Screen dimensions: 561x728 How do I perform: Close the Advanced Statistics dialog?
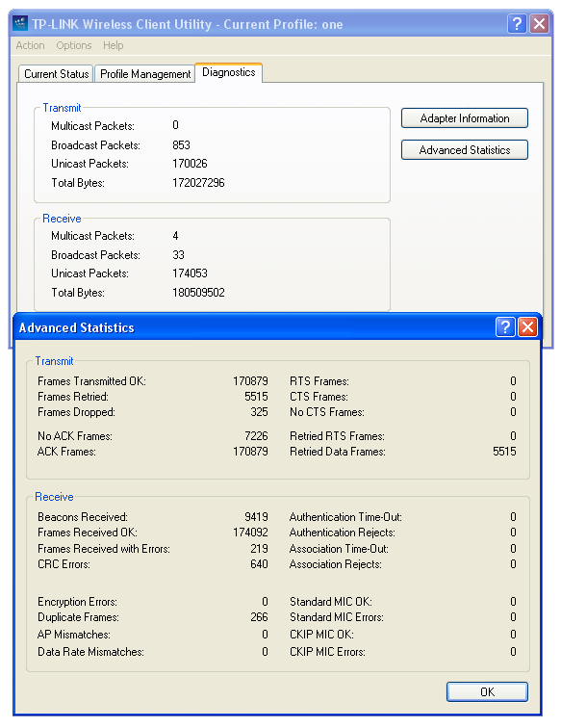[x=527, y=326]
